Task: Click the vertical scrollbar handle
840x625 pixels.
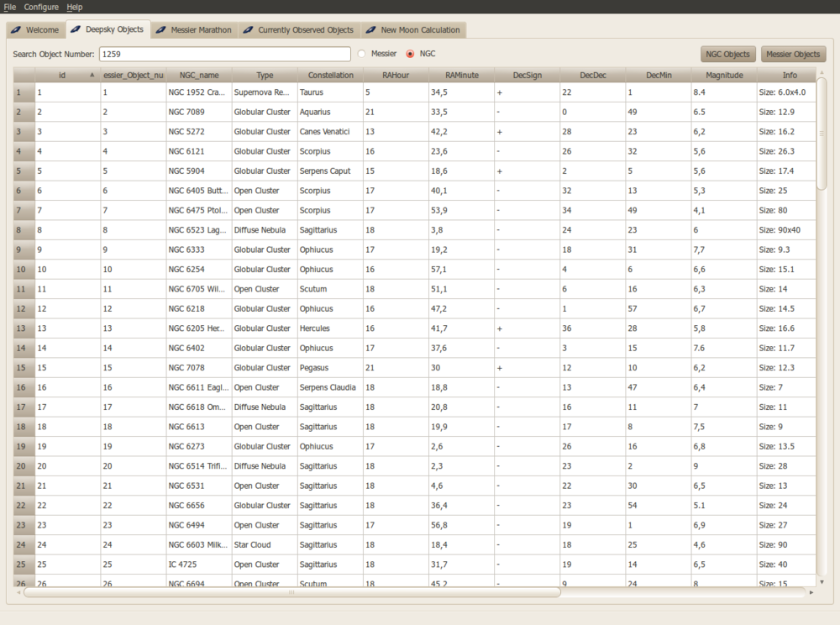Action: [x=822, y=134]
